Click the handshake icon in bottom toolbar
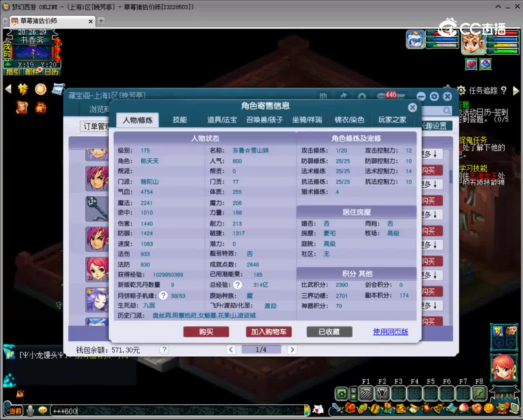This screenshot has height=420, width=523. [x=476, y=408]
